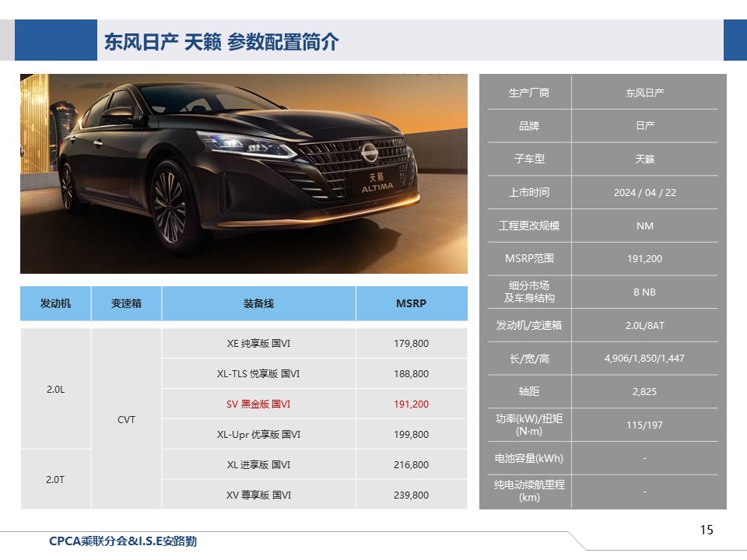Select the 日产 brand value beside 品牌
The width and height of the screenshot is (747, 560).
pyautogui.click(x=644, y=126)
